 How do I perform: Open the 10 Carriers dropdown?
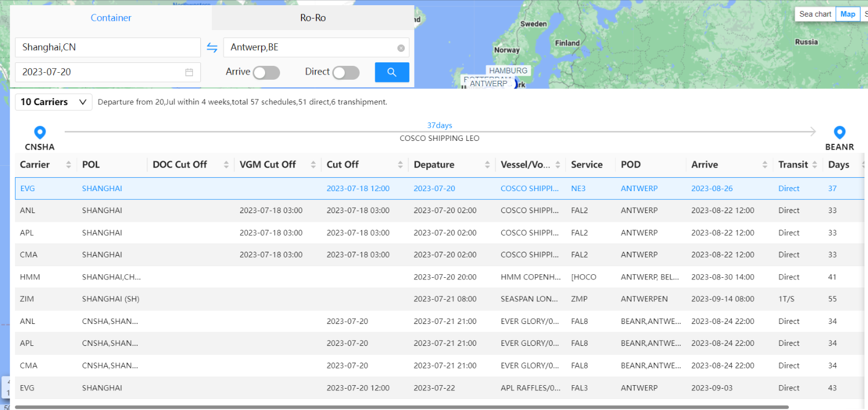point(54,102)
